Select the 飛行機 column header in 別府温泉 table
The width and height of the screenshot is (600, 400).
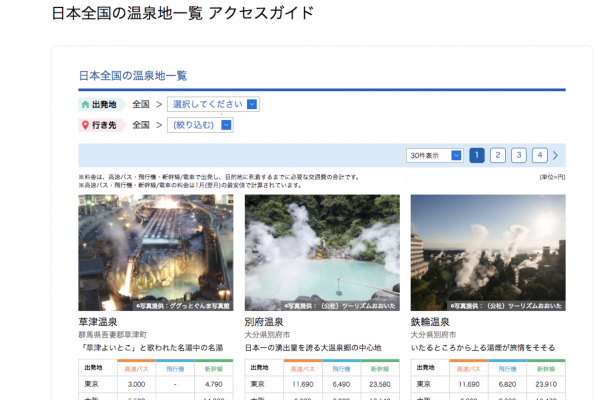pyautogui.click(x=341, y=369)
